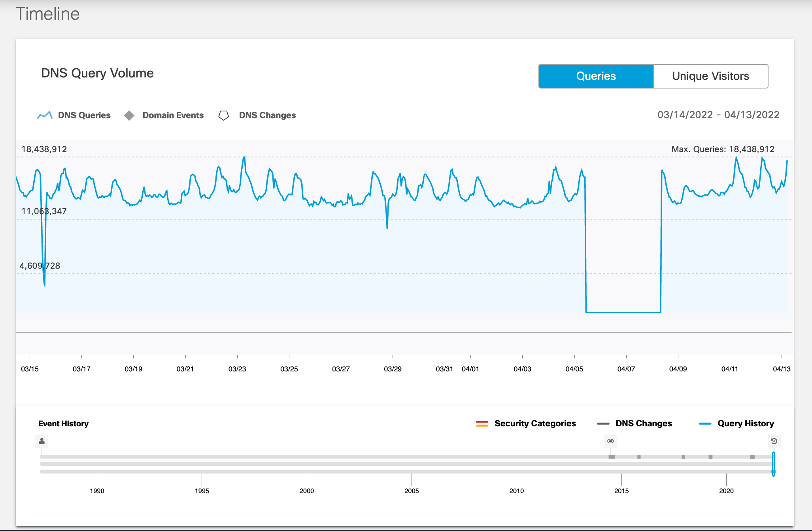Switch to the Queries view

pos(596,76)
